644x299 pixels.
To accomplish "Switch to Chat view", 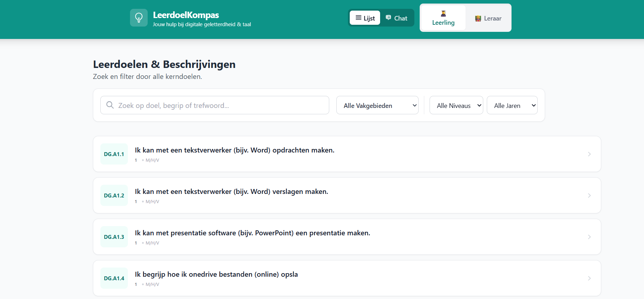I will [x=396, y=18].
